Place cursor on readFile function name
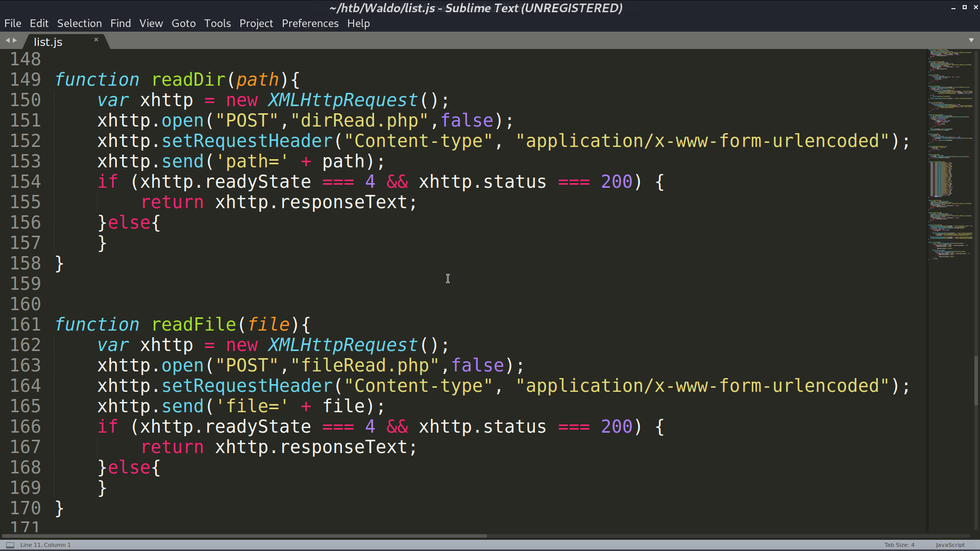The width and height of the screenshot is (980, 551). click(x=194, y=324)
